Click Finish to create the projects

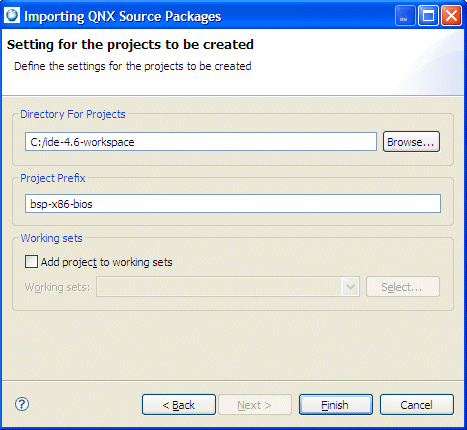[x=336, y=405]
